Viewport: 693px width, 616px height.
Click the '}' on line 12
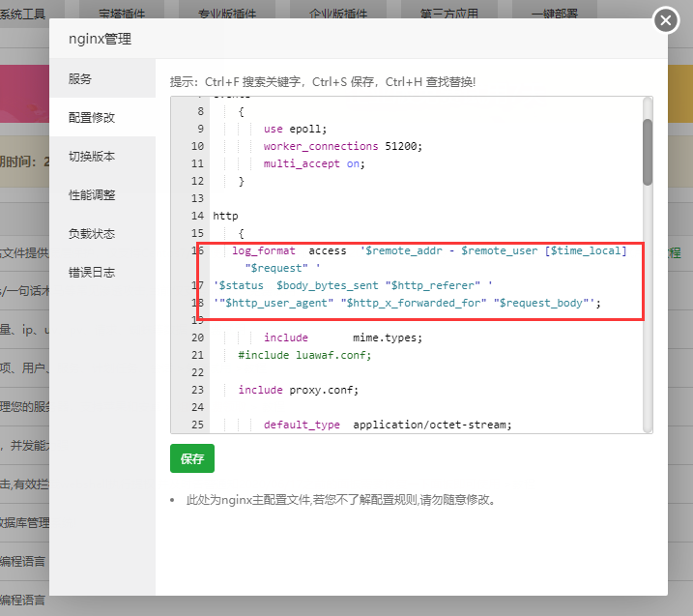coord(242,181)
